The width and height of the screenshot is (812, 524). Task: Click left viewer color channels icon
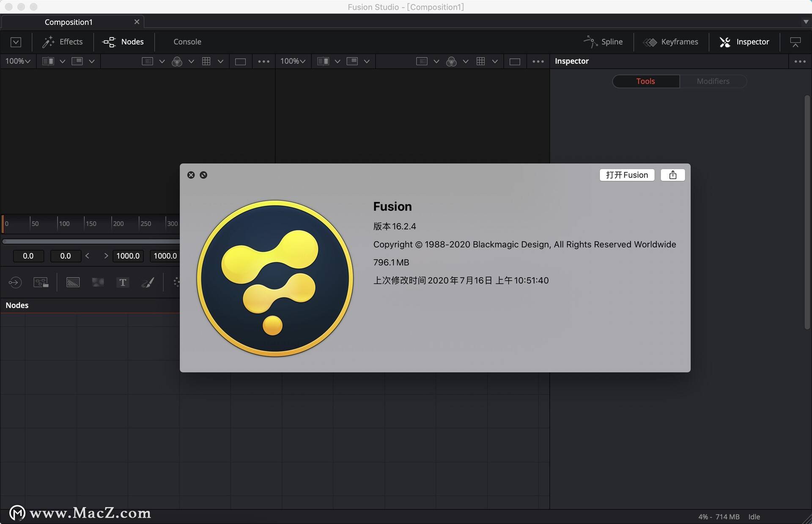click(x=177, y=62)
